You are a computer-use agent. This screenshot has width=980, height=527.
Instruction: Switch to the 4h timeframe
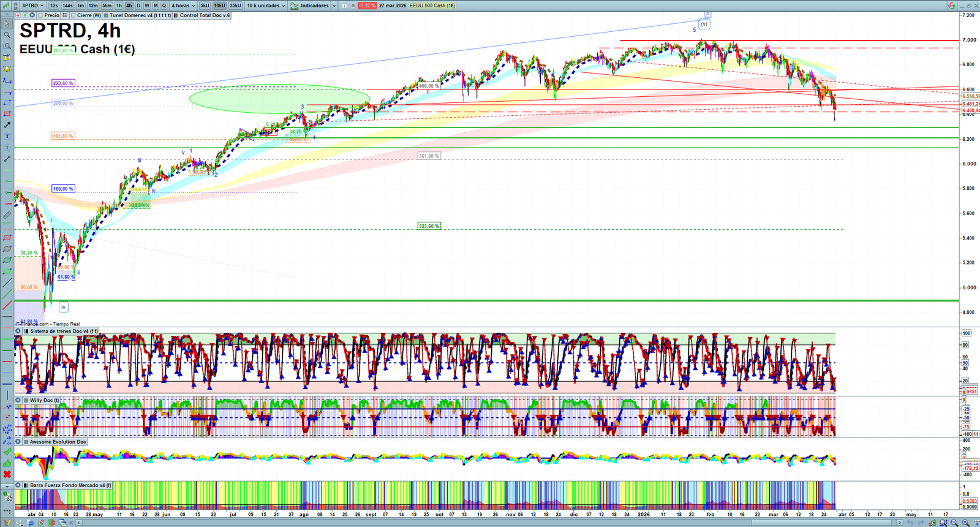(129, 6)
